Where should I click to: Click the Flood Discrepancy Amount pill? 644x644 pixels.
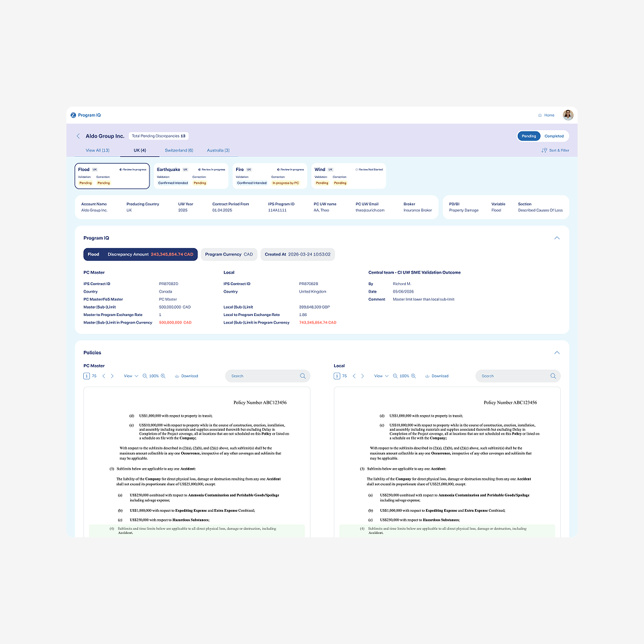140,254
